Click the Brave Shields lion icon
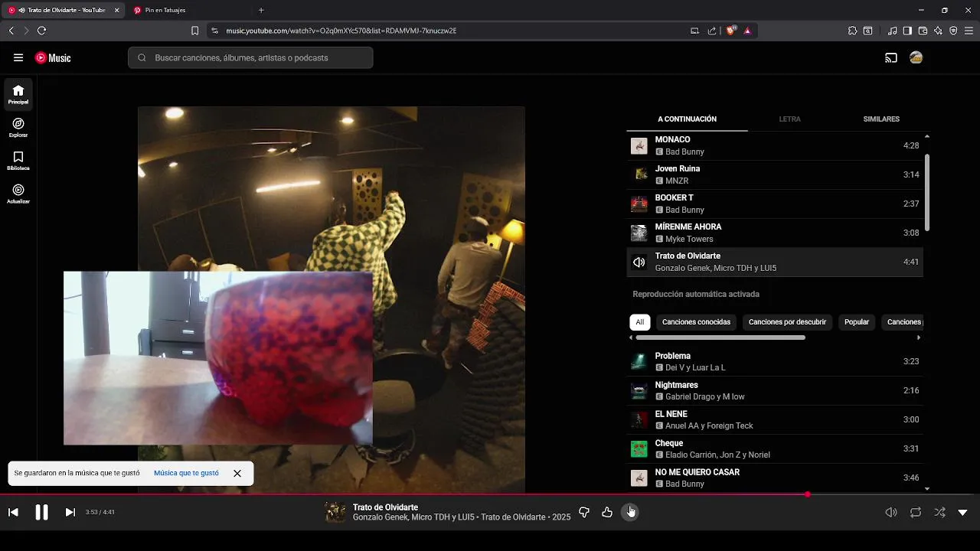Image resolution: width=980 pixels, height=551 pixels. tap(730, 31)
